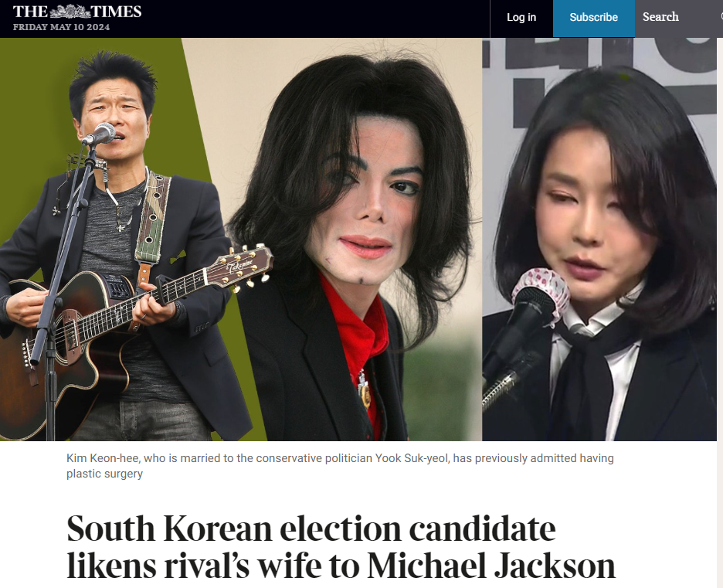Image resolution: width=723 pixels, height=588 pixels.
Task: Click the Friday May 10 2024 date
Action: (61, 27)
